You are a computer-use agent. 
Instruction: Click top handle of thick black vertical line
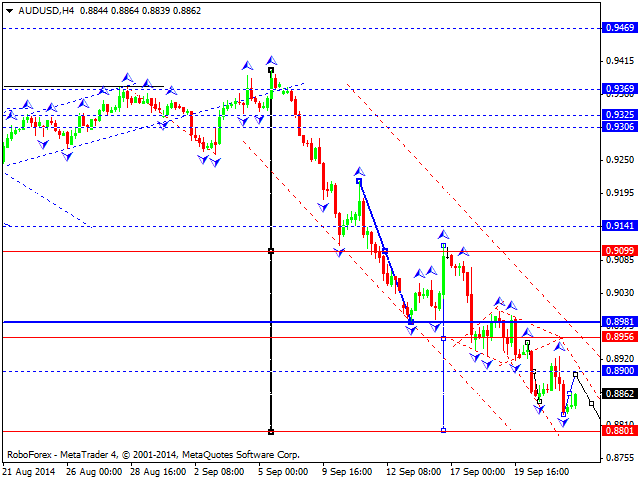271,70
